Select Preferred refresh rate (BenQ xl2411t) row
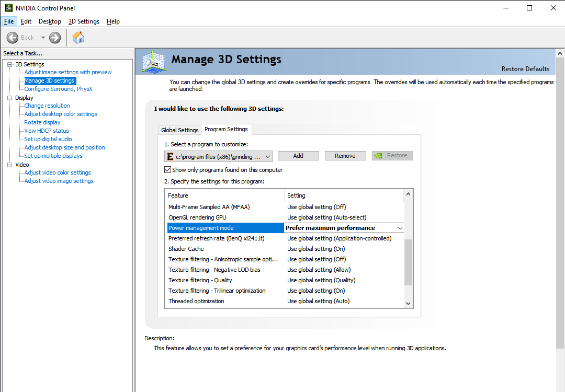Screen dimensions: 565x392 pos(285,238)
